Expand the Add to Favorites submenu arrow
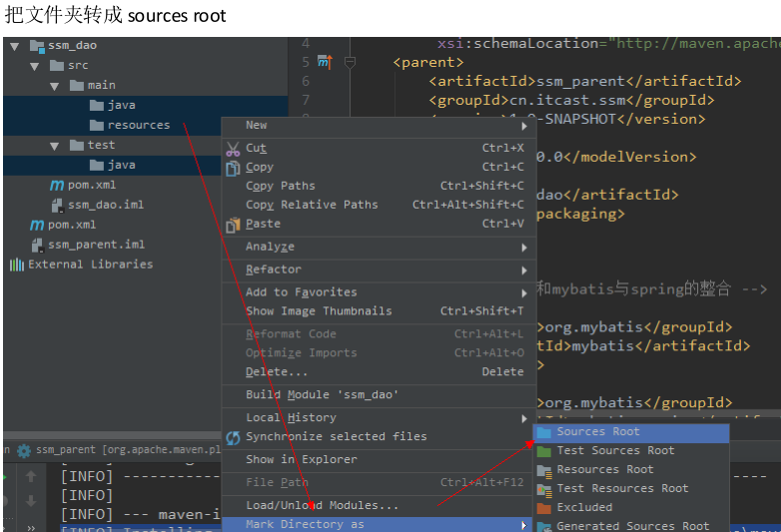Screen dimensions: 781x532 tap(524, 293)
